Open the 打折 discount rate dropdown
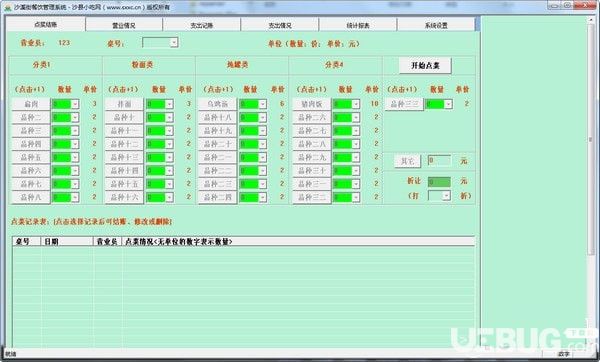 pos(446,196)
